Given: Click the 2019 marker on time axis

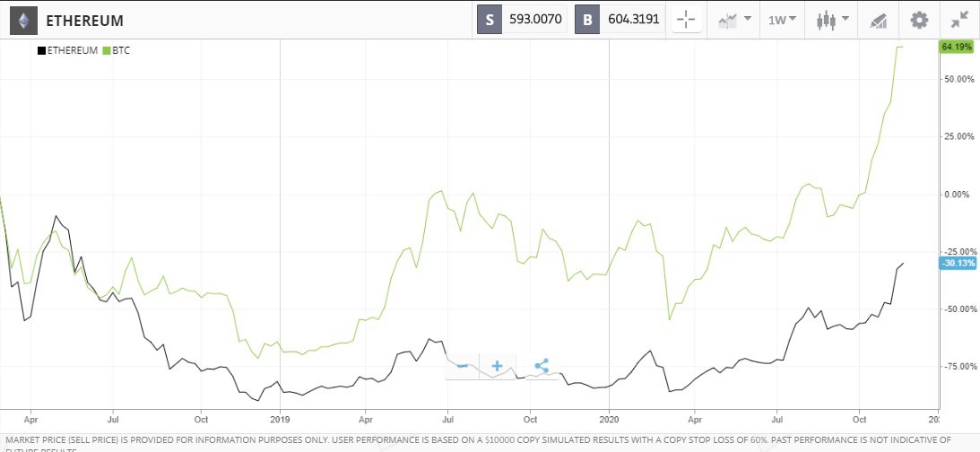Looking at the screenshot, I should pyautogui.click(x=280, y=419).
